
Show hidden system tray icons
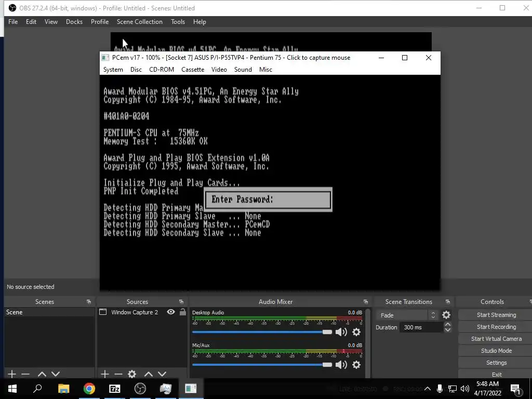(x=428, y=389)
